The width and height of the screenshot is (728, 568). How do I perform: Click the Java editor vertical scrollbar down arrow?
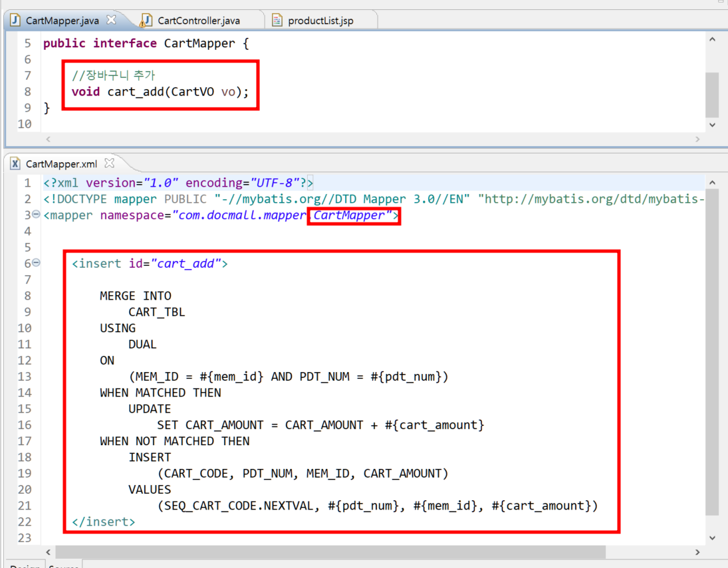(x=712, y=124)
